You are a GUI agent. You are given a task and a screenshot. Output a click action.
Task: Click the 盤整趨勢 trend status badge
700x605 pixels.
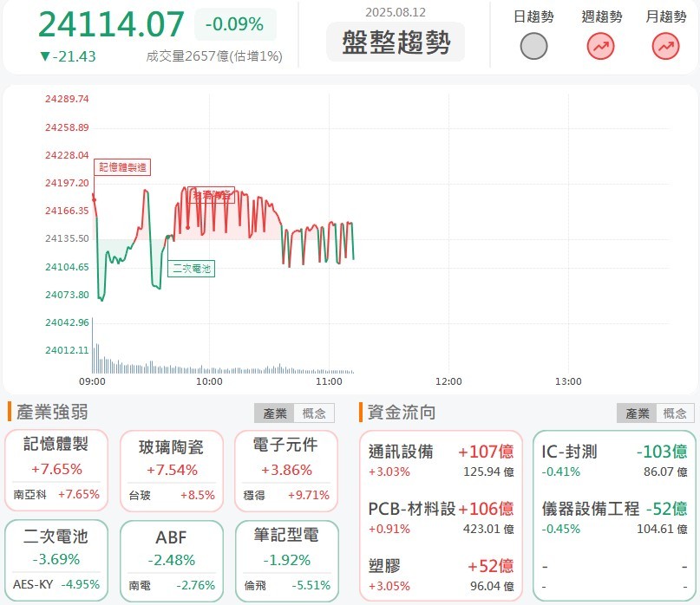396,42
